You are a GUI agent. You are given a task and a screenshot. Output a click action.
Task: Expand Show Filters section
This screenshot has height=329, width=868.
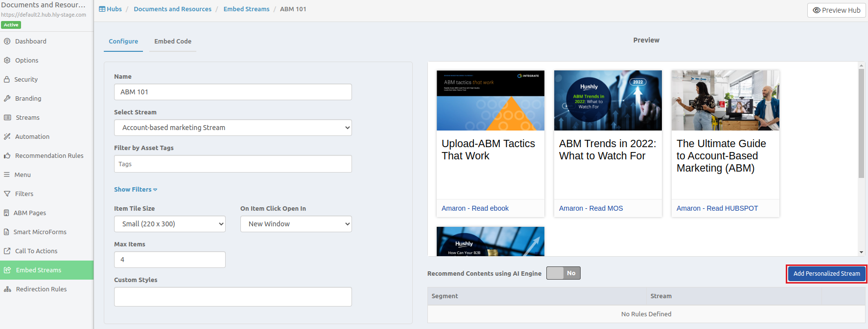tap(136, 190)
